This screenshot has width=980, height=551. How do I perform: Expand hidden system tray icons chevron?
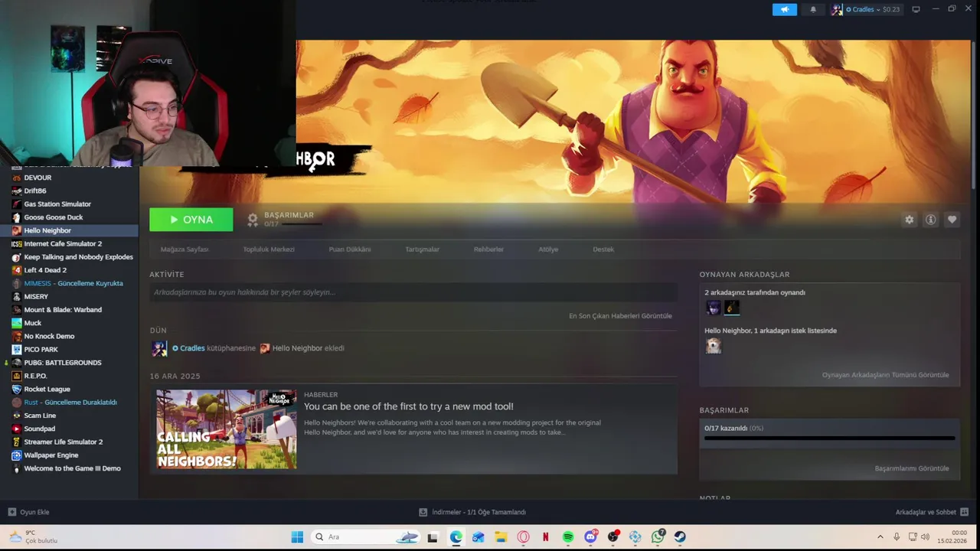[880, 537]
